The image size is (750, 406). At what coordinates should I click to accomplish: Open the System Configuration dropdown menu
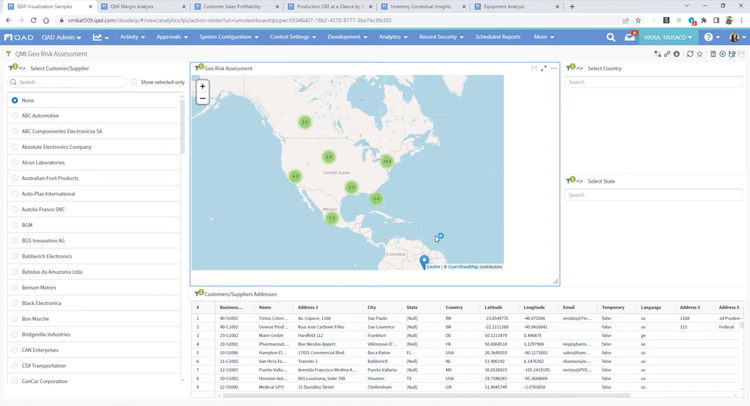(229, 37)
